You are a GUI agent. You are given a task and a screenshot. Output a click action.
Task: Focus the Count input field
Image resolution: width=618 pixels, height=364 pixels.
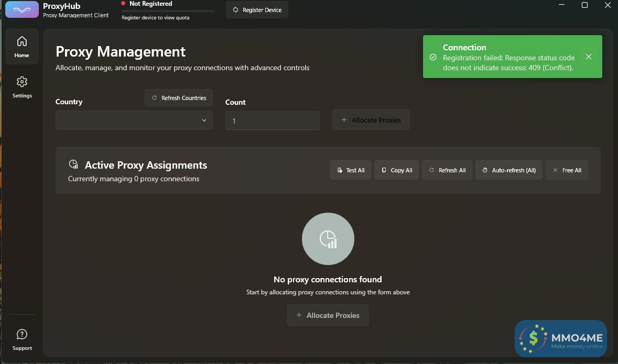[273, 120]
